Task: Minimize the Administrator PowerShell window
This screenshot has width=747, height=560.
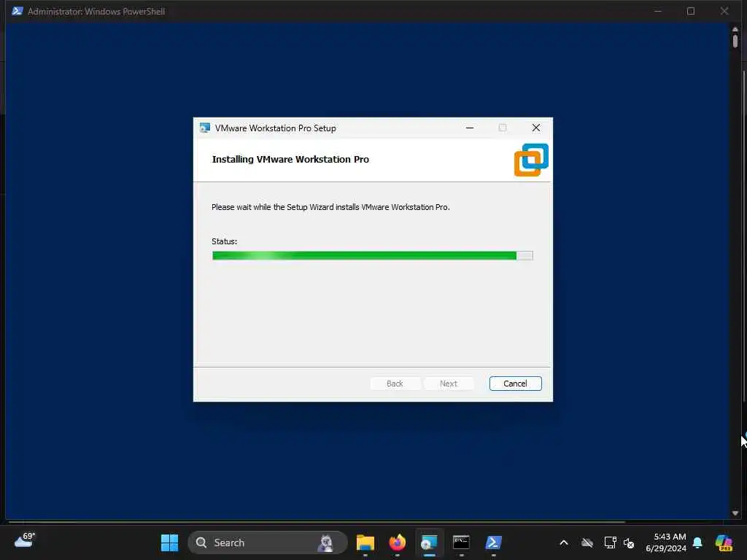Action: point(658,11)
